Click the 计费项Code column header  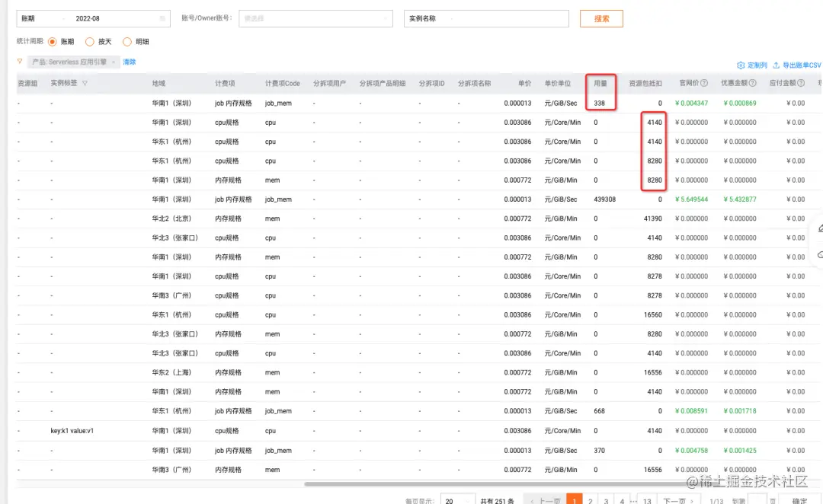click(x=283, y=83)
